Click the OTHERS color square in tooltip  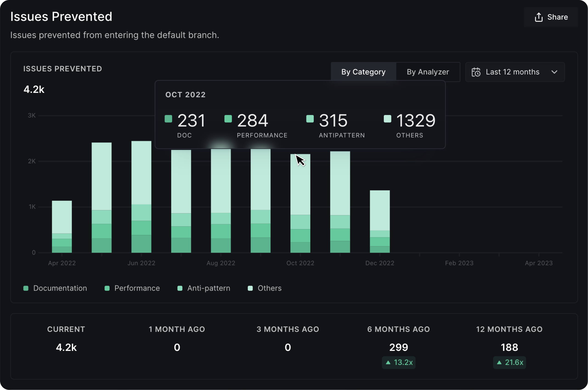point(387,119)
